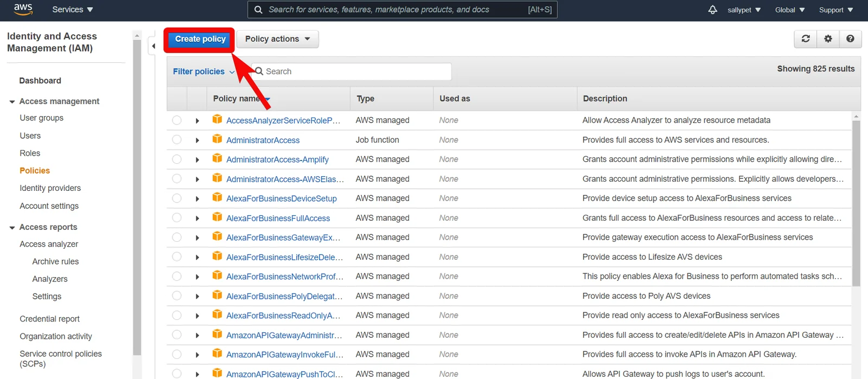Click the top services search box
This screenshot has height=379, width=868.
point(403,10)
